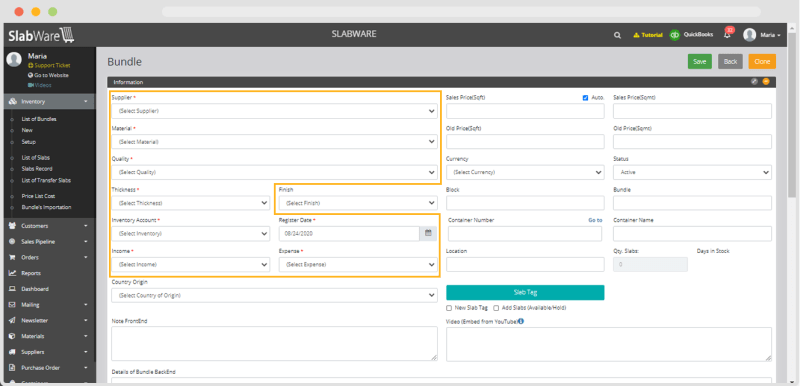This screenshot has width=800, height=386.
Task: Open the Select Supplier dropdown
Action: coord(274,111)
